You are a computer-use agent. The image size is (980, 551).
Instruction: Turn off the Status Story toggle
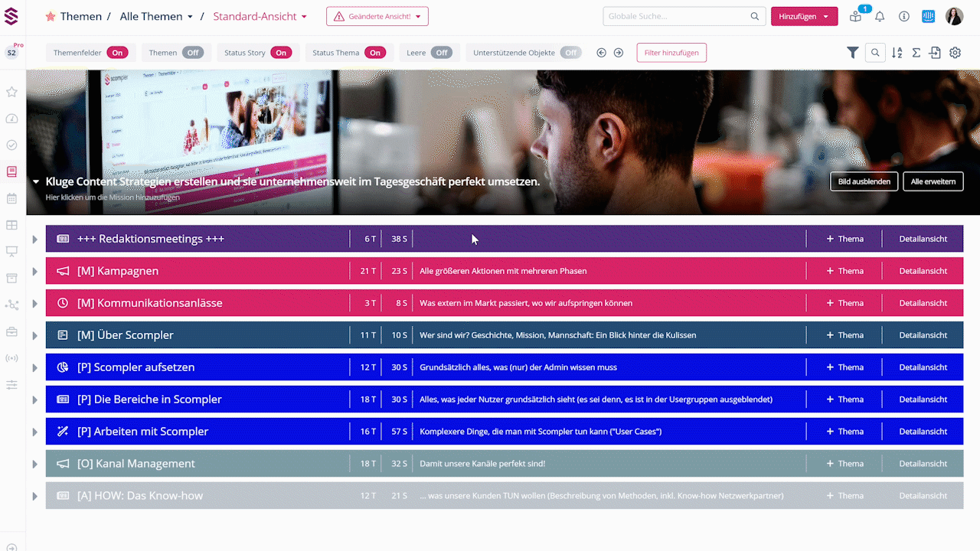pyautogui.click(x=280, y=52)
